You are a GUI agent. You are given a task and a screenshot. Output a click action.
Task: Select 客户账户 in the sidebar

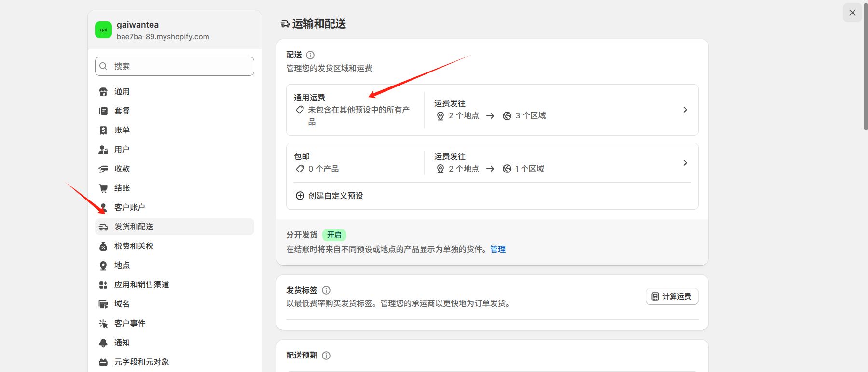(175, 208)
